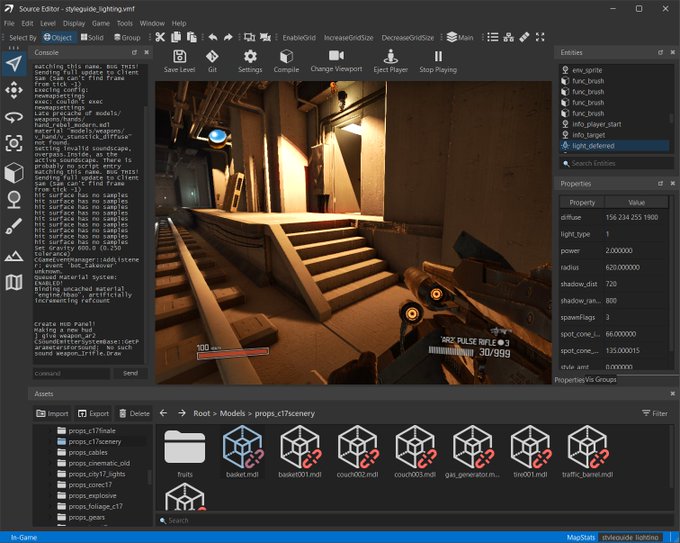Viewport: 680px width, 543px height.
Task: Select the move/translate tool in left sidebar
Action: 14,90
